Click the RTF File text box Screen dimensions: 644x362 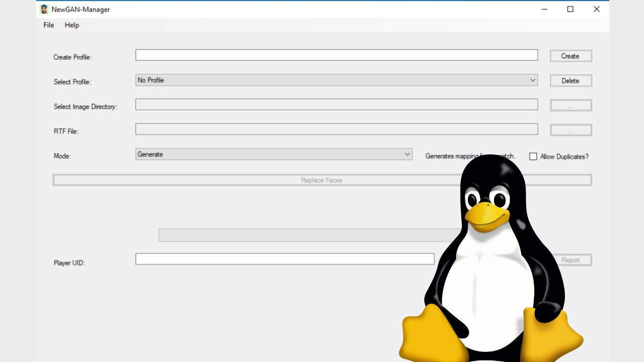point(336,129)
